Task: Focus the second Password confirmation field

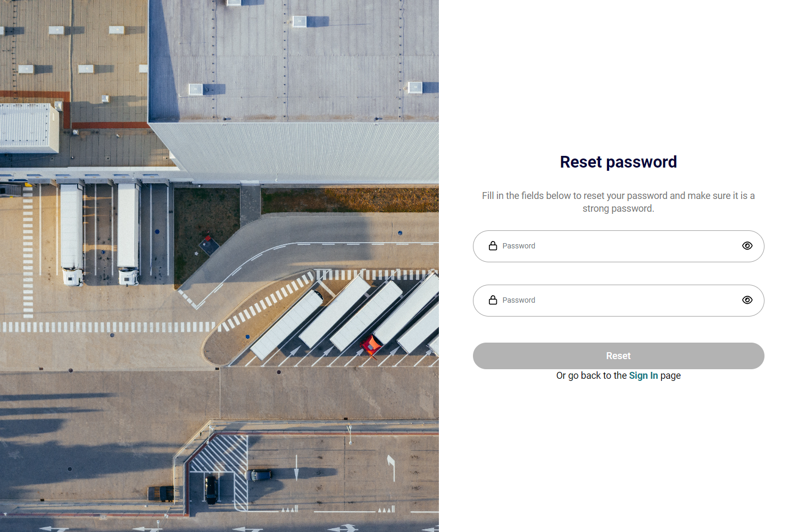Action: (x=618, y=301)
